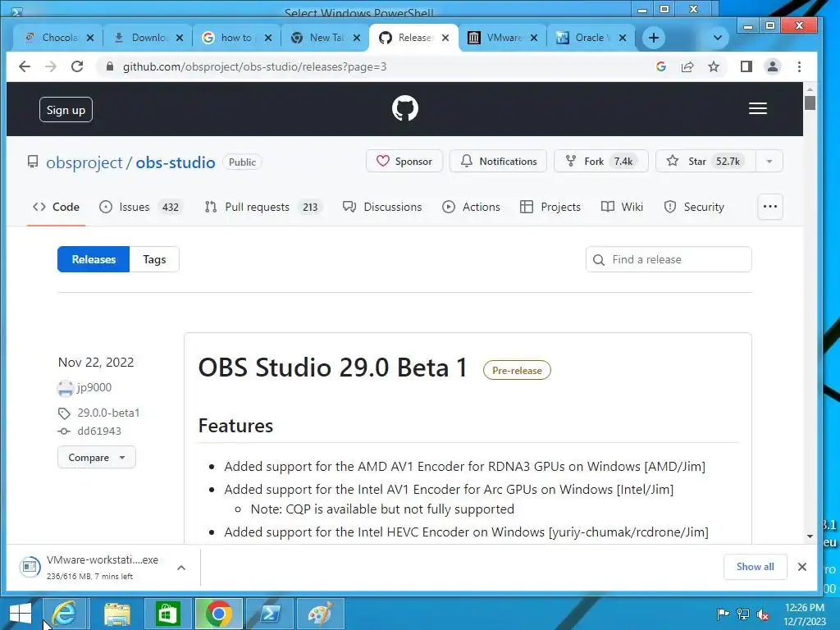Click the padlock site info icon
Image resolution: width=840 pixels, height=630 pixels.
pos(110,66)
